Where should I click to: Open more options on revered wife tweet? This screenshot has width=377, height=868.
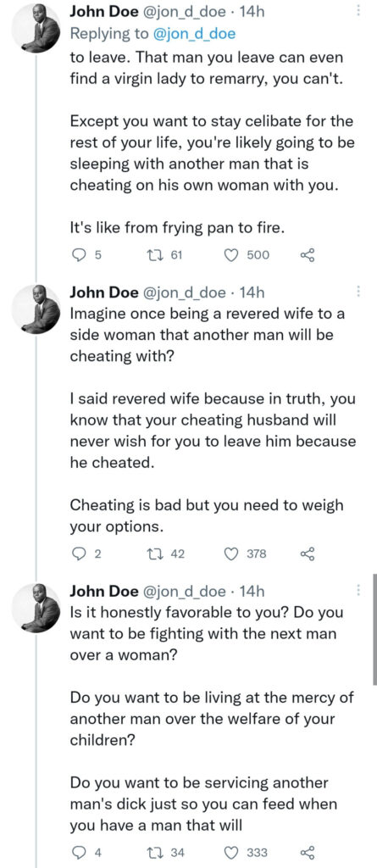click(358, 292)
